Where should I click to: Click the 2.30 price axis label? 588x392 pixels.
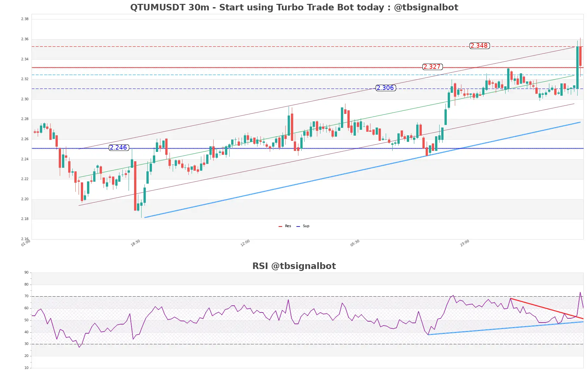[25, 99]
